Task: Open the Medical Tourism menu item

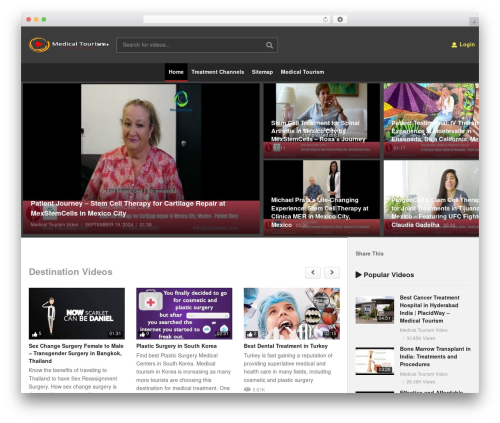Action: [x=302, y=72]
